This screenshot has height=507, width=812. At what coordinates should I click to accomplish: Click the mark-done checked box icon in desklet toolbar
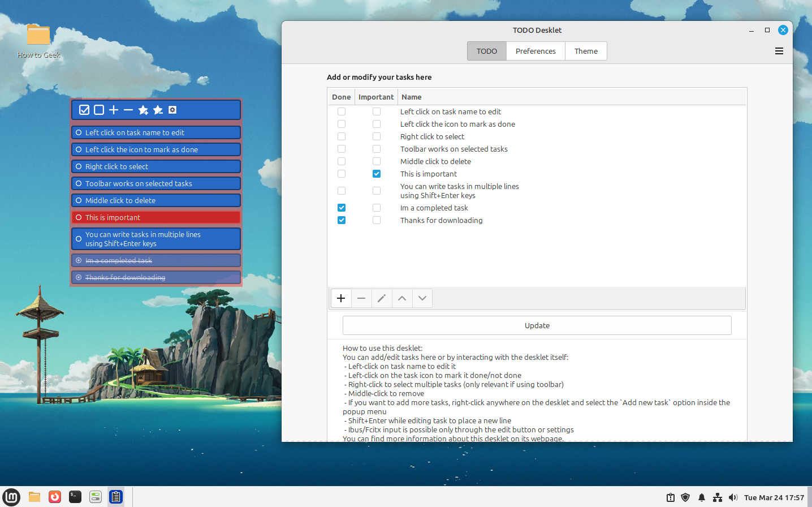(84, 110)
